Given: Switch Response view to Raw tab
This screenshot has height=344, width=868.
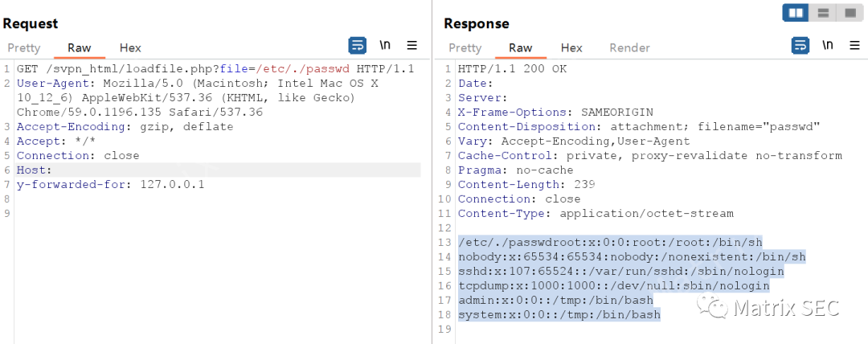Looking at the screenshot, I should coord(520,48).
